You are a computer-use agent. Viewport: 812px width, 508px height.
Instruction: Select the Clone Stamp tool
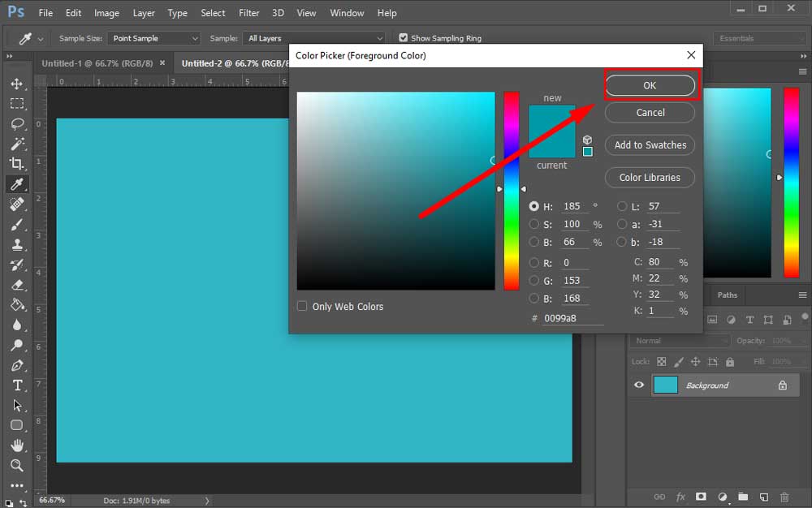click(x=16, y=245)
